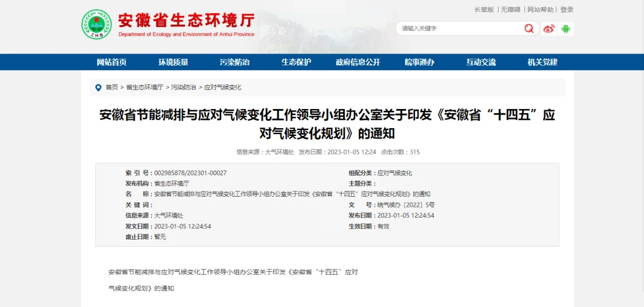Open the 网站首页 navigation menu item
Viewport: 644px width, 307px height.
click(x=112, y=62)
